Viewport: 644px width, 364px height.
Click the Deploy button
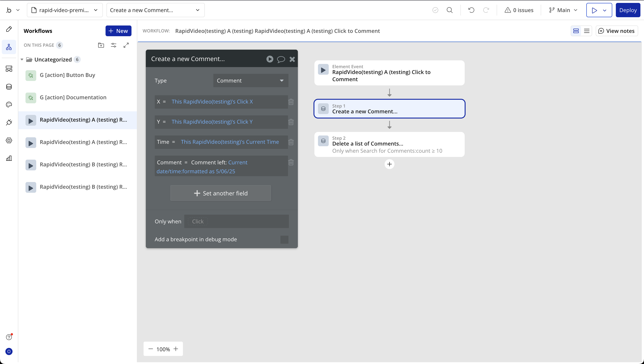coord(628,10)
